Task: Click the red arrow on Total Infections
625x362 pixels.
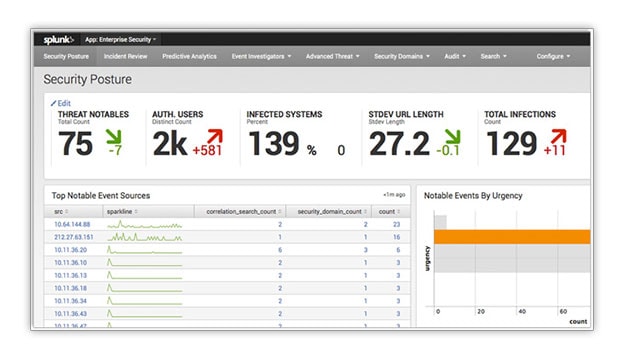Action: click(558, 137)
